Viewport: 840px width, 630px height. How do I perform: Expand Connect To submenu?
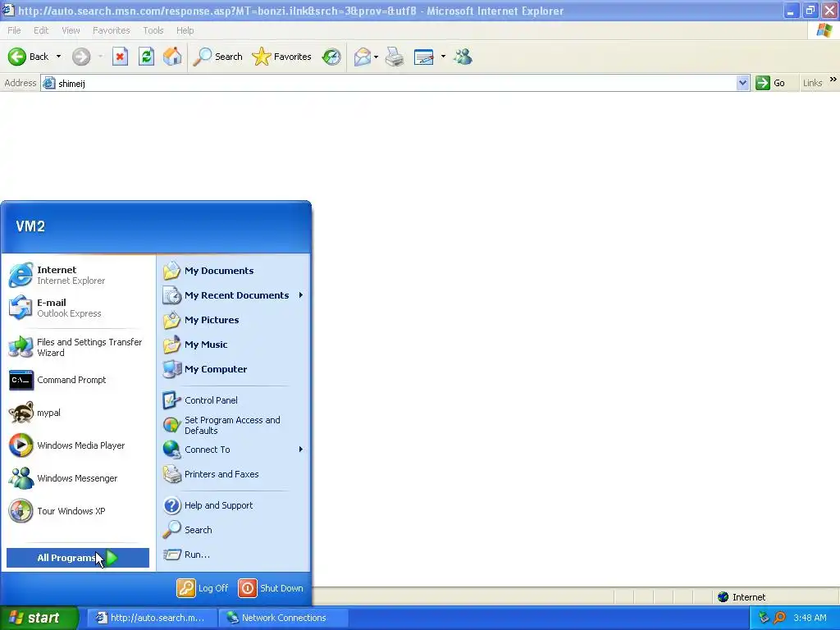coord(234,450)
